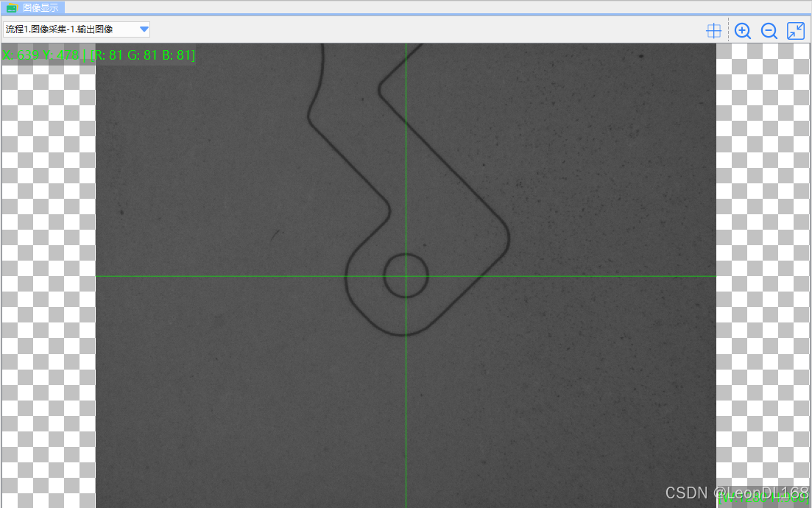Activate the magnifier with plus sign
Image resolution: width=812 pixels, height=508 pixels.
(x=742, y=30)
